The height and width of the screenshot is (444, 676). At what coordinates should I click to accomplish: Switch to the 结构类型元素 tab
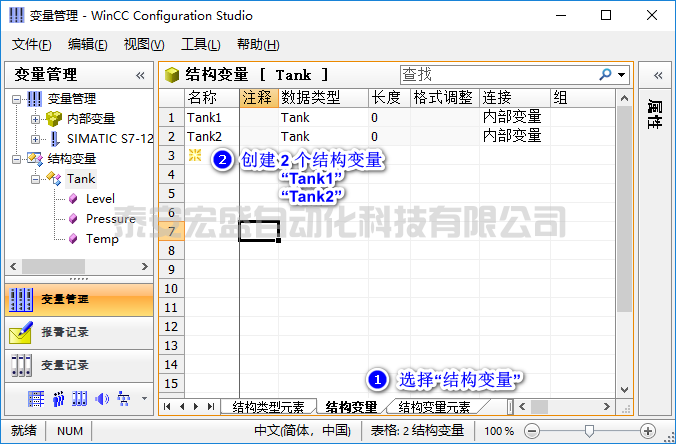(268, 407)
